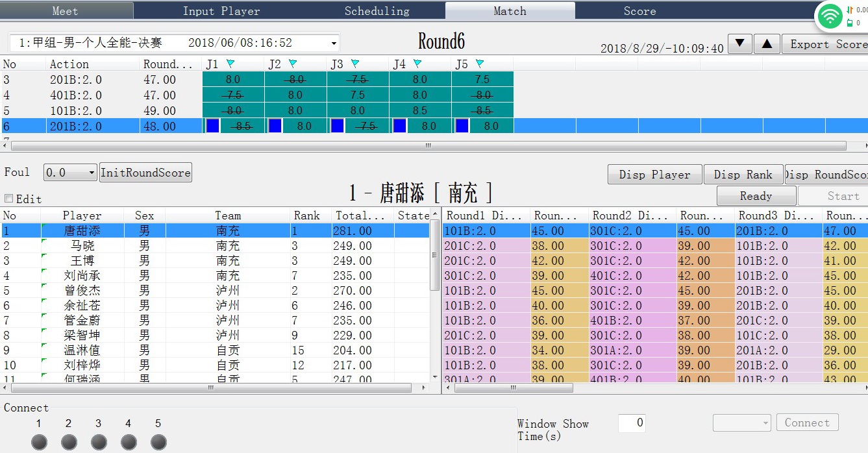The image size is (868, 453).
Task: Open the match event selection dropdown
Action: point(334,43)
